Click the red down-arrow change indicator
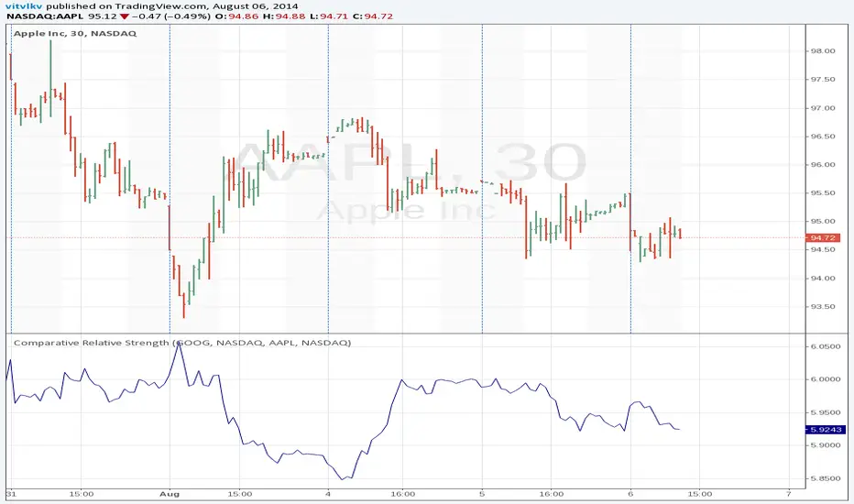 coord(125,16)
